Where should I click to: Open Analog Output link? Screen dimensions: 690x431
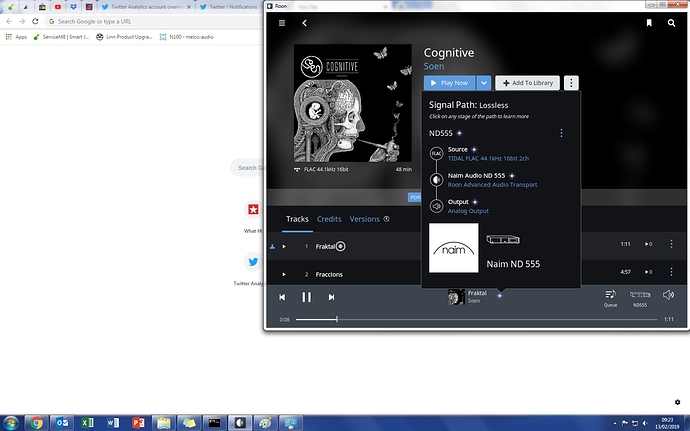pos(468,211)
